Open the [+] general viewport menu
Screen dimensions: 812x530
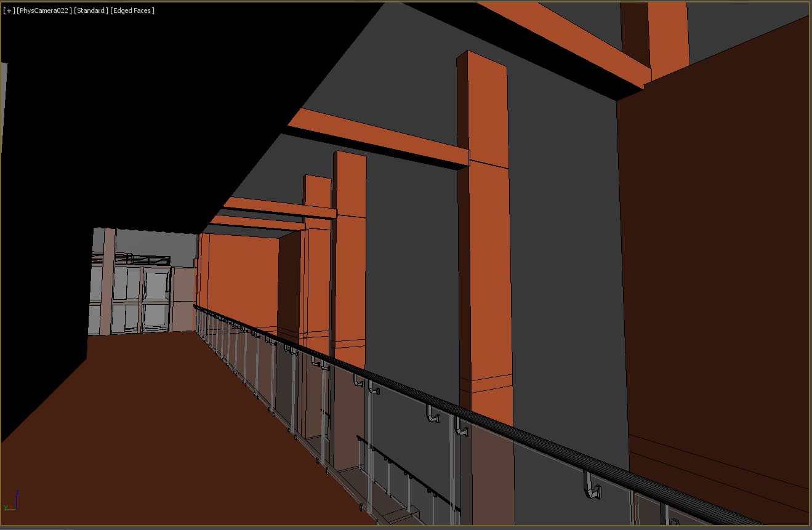click(x=9, y=10)
